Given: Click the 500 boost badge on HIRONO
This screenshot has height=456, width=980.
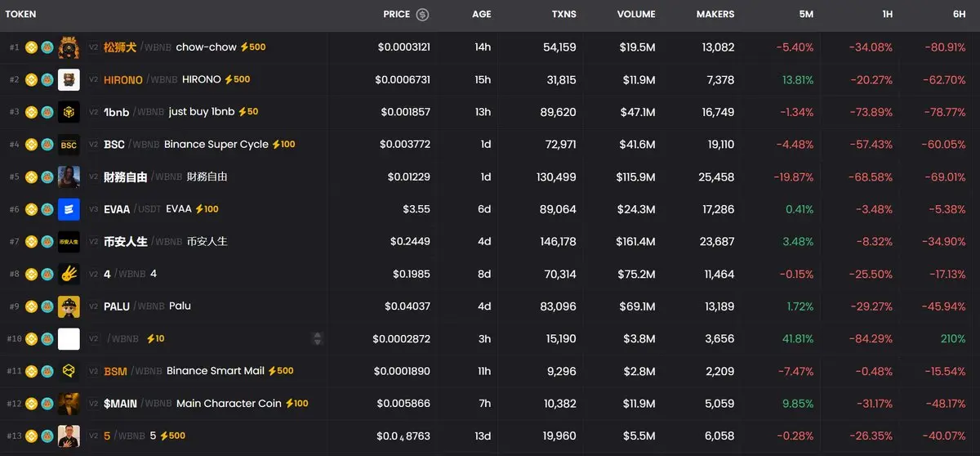Looking at the screenshot, I should 238,80.
